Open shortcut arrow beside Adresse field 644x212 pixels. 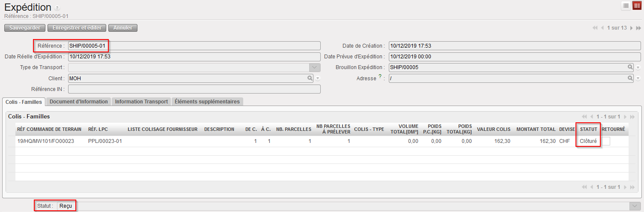click(638, 79)
